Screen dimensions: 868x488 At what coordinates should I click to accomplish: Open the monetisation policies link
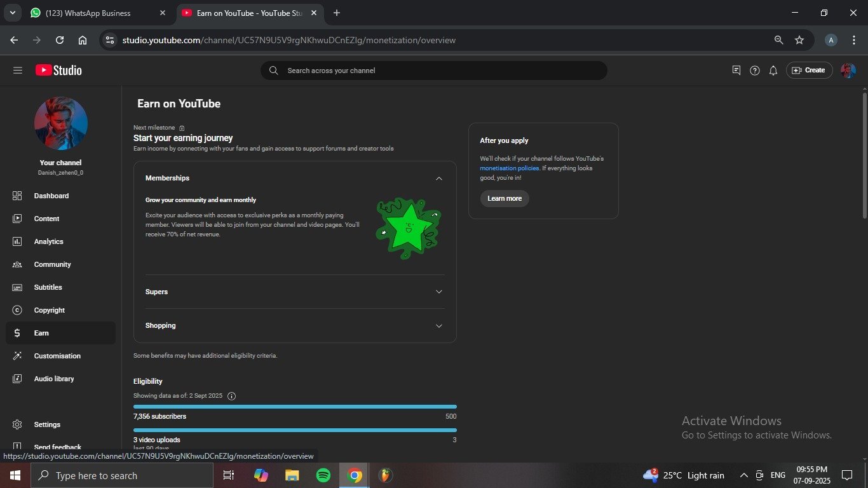509,168
